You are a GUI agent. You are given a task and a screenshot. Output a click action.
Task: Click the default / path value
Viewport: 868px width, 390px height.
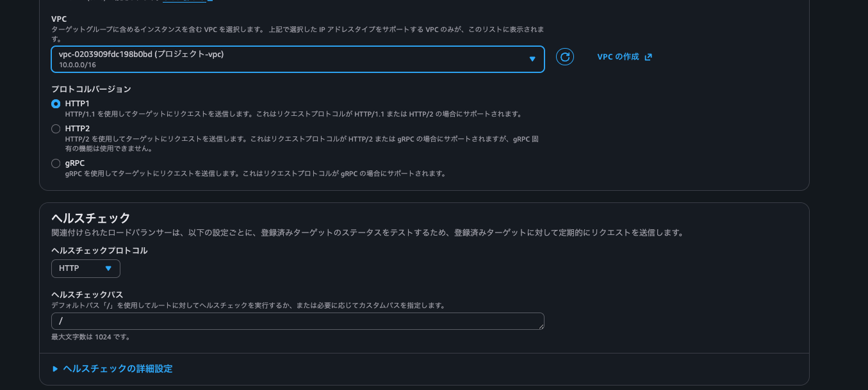tap(61, 321)
